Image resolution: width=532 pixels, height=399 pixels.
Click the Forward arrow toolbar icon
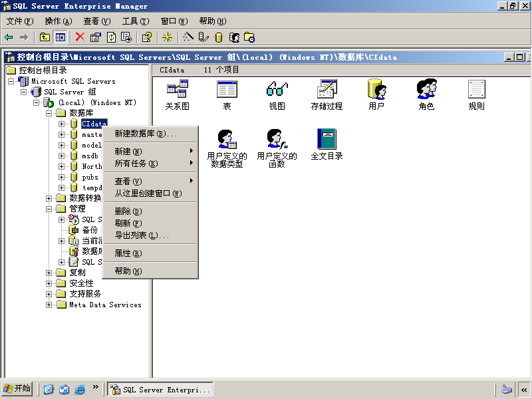coord(24,37)
